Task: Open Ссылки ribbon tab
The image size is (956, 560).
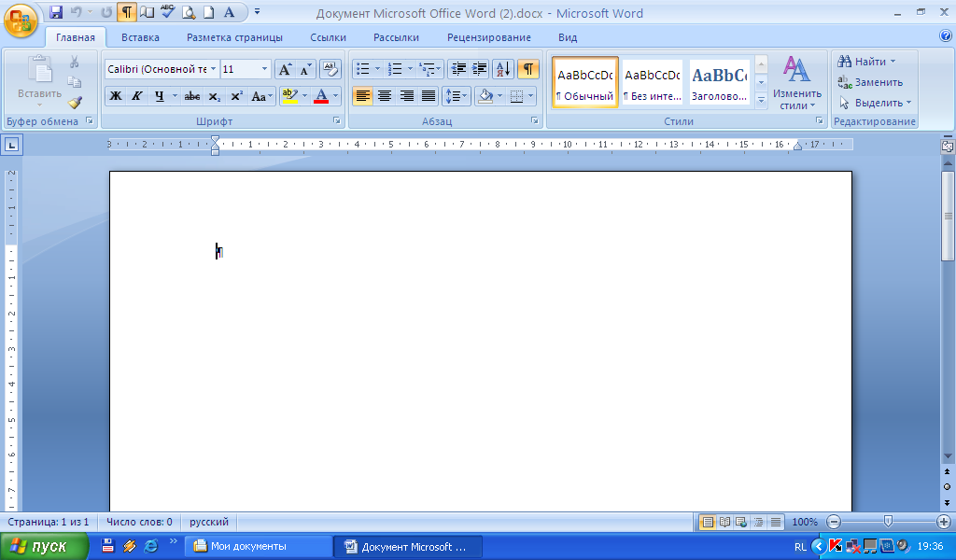Action: pyautogui.click(x=328, y=37)
